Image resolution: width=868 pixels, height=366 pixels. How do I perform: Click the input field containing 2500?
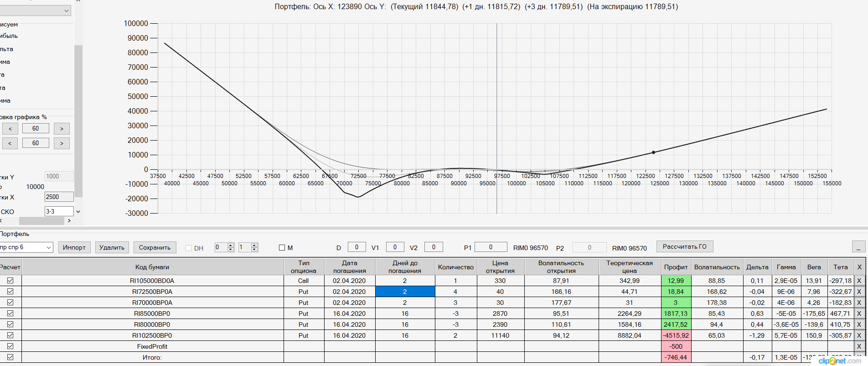click(x=59, y=197)
